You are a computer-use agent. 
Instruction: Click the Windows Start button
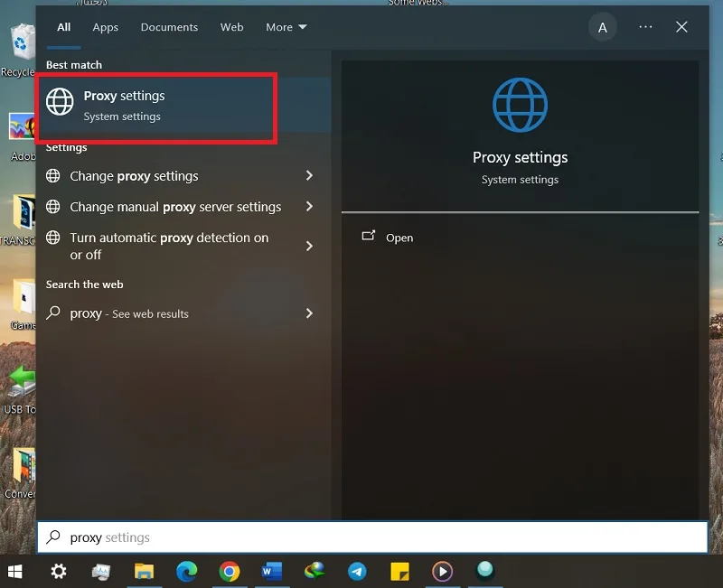click(x=15, y=572)
